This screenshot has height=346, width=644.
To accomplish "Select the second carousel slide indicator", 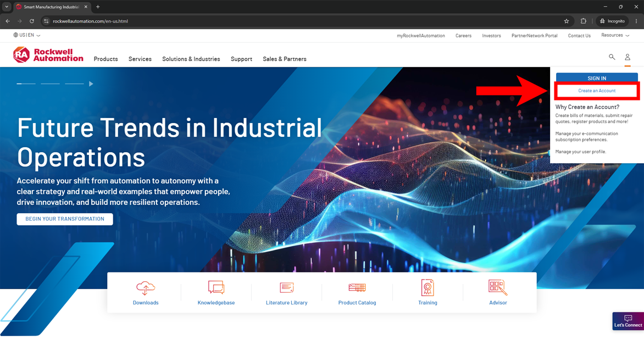I will [x=50, y=83].
